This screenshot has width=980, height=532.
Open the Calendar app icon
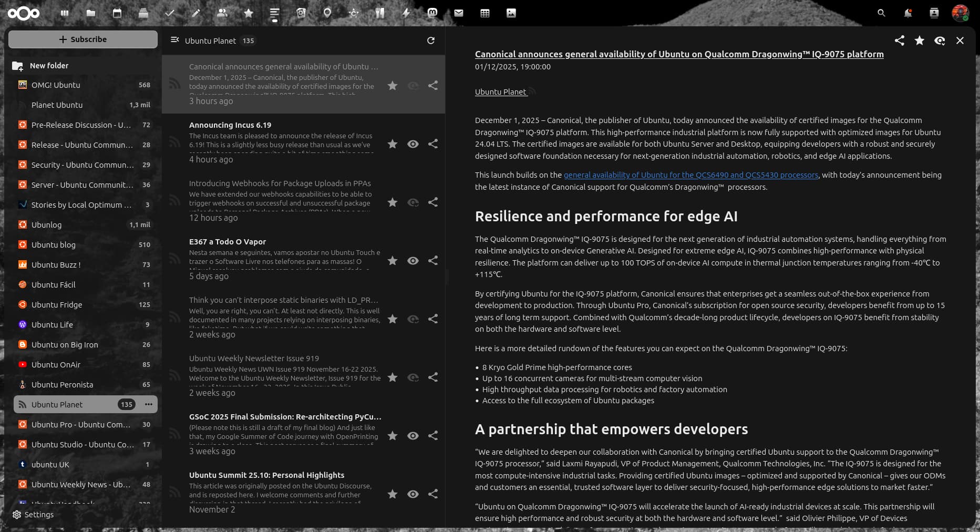click(x=117, y=13)
